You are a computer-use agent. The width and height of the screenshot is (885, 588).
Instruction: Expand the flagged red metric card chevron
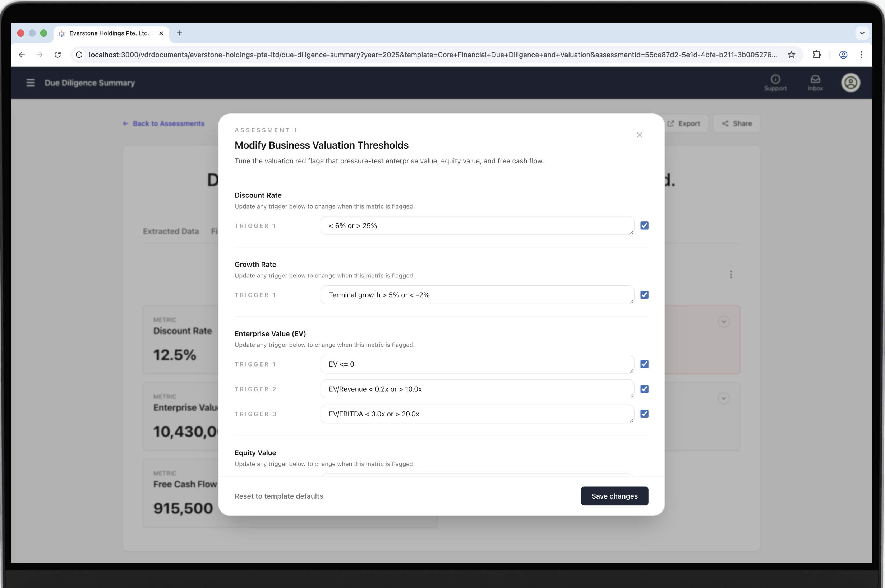723,322
